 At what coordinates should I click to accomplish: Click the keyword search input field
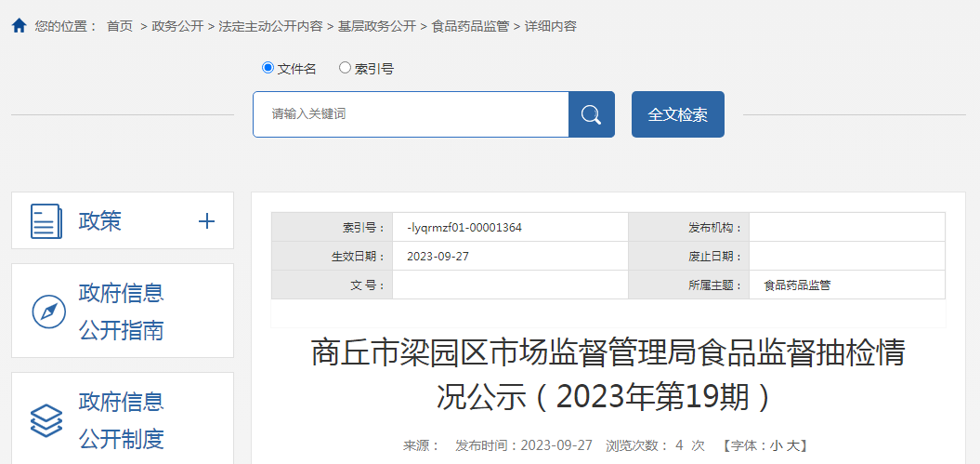411,114
